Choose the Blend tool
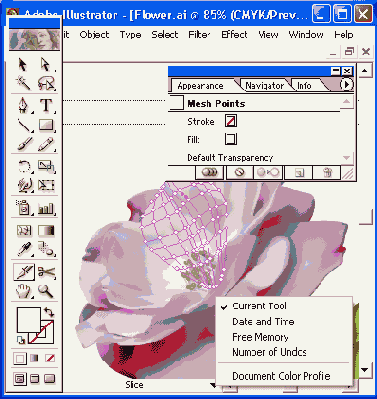 (46, 249)
